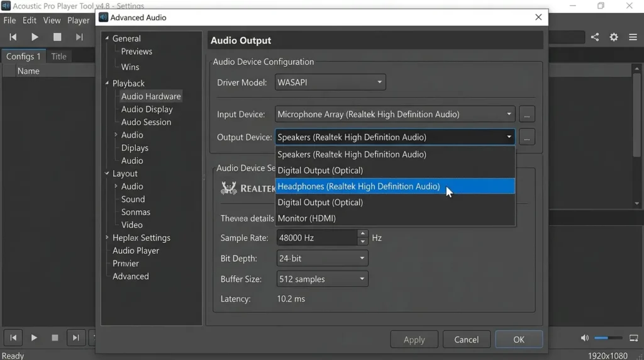This screenshot has height=360, width=644.
Task: Expand the Audio node under Playback
Action: (116, 135)
